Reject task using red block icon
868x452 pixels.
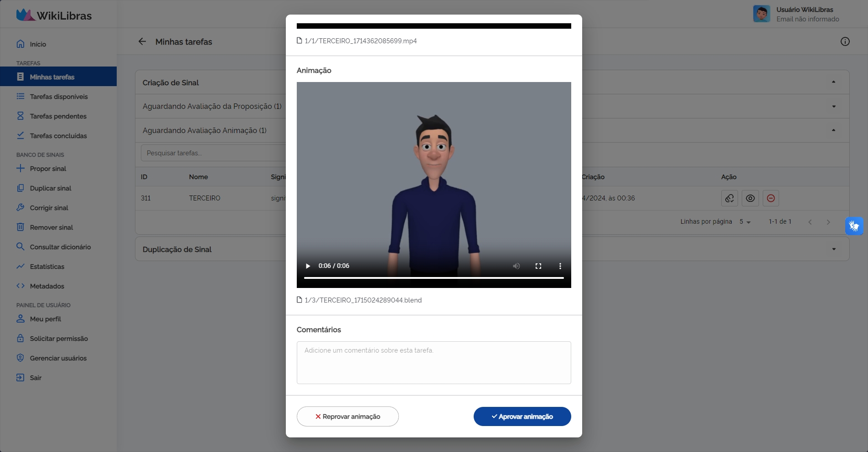(770, 198)
